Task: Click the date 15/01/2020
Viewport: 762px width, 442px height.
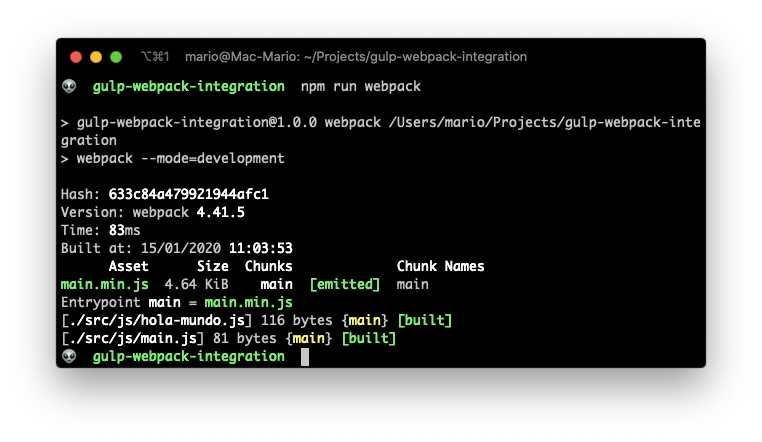Action: click(181, 248)
